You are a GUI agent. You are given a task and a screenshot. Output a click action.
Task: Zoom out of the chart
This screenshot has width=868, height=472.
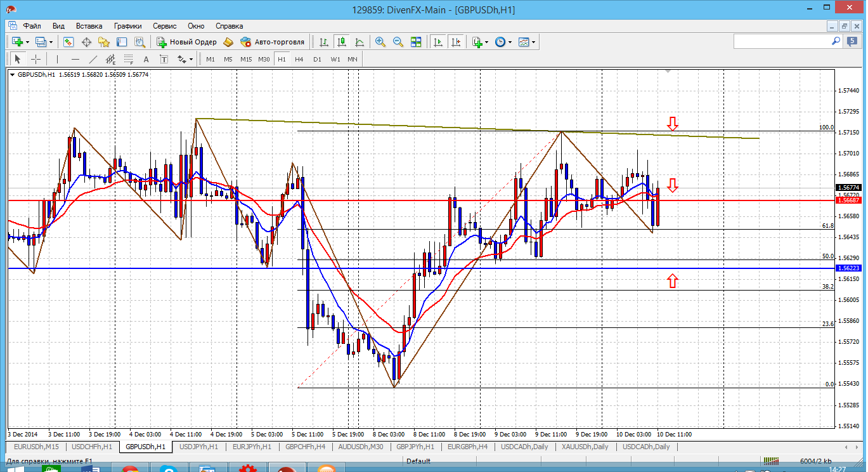[x=398, y=42]
